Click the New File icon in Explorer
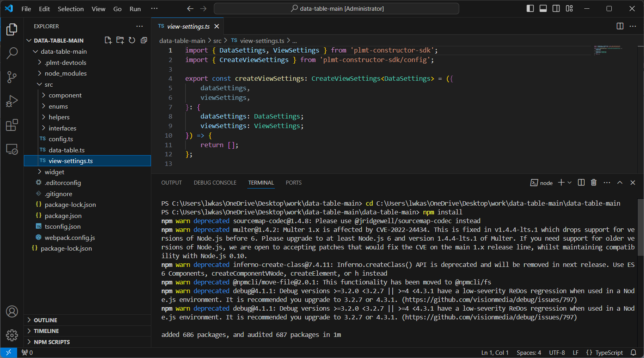644x358 pixels. pyautogui.click(x=108, y=40)
